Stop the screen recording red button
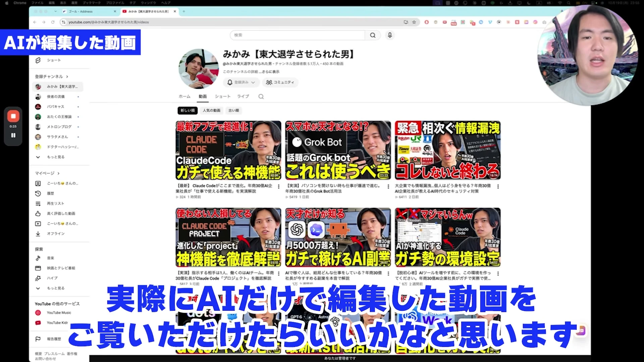This screenshot has width=644, height=362. 13,116
